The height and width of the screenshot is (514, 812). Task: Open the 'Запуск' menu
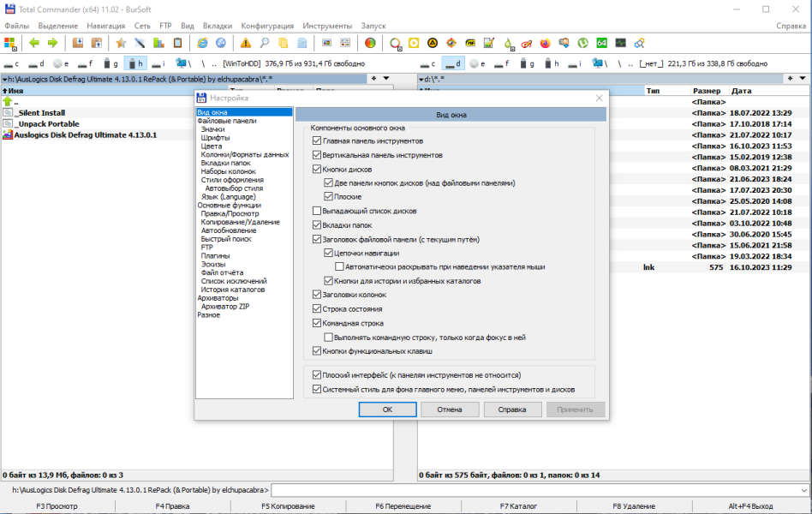click(x=373, y=26)
